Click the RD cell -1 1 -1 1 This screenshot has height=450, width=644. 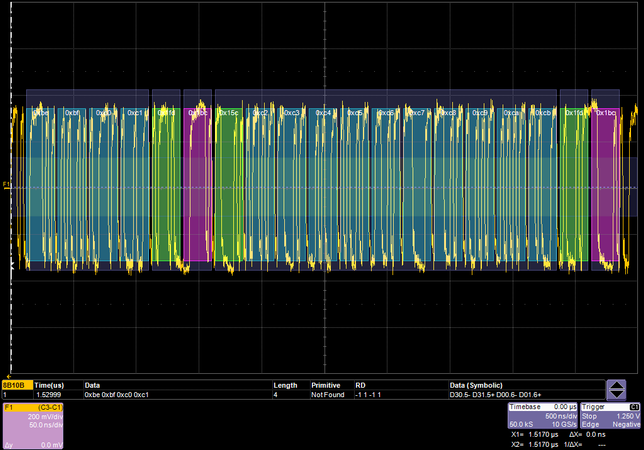368,395
